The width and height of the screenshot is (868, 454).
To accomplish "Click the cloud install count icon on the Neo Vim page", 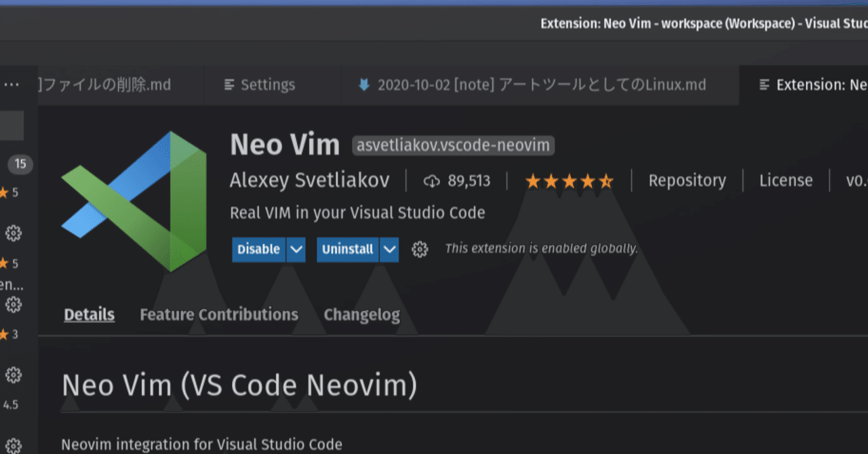I will tap(432, 181).
